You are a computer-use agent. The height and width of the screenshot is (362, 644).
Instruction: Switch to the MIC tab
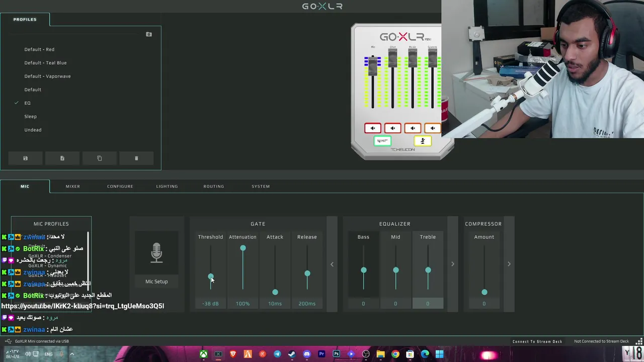point(25,187)
